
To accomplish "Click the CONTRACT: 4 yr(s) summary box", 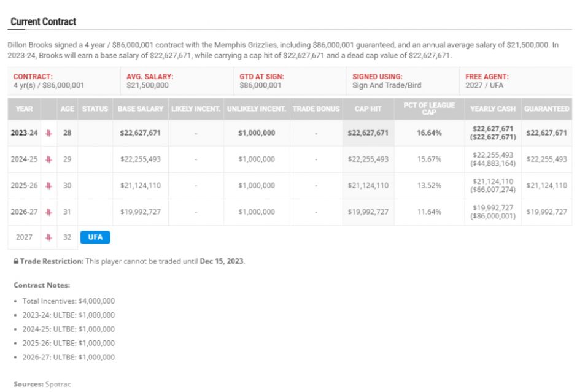I will [x=64, y=81].
